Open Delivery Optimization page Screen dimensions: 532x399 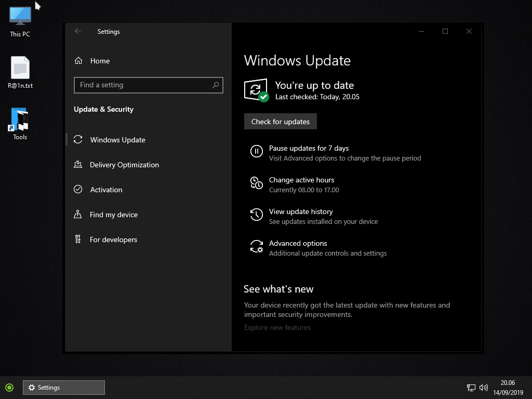(124, 165)
